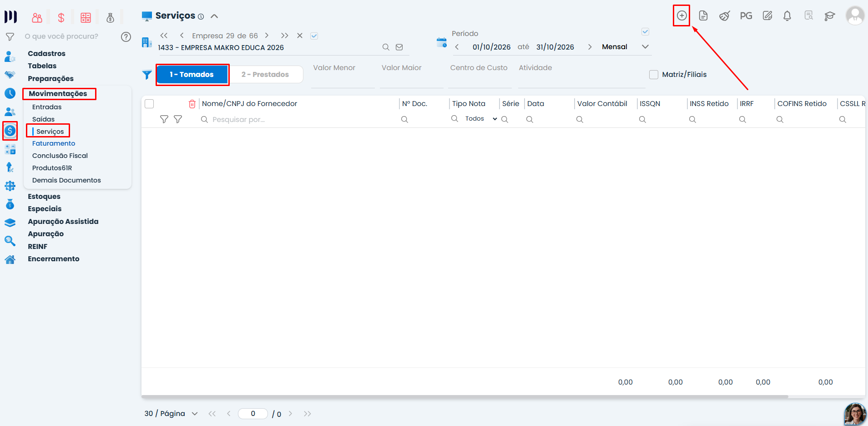Screen dimensions: 868x426
Task: Click the clock module icon in sidebar
Action: click(10, 93)
